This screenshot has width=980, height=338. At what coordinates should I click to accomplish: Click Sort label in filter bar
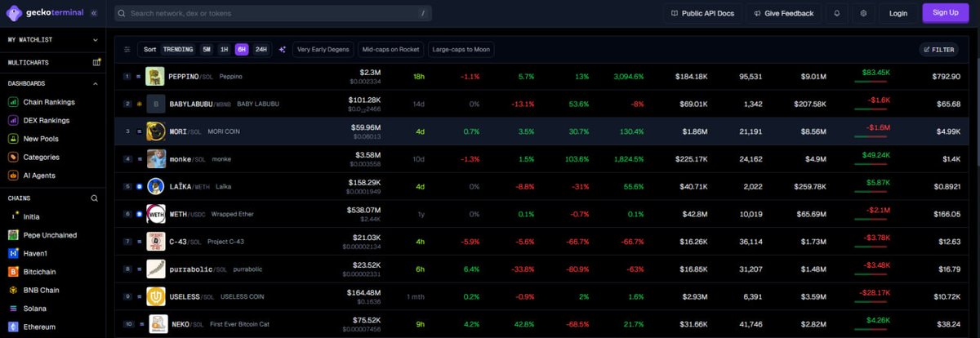[x=149, y=50]
